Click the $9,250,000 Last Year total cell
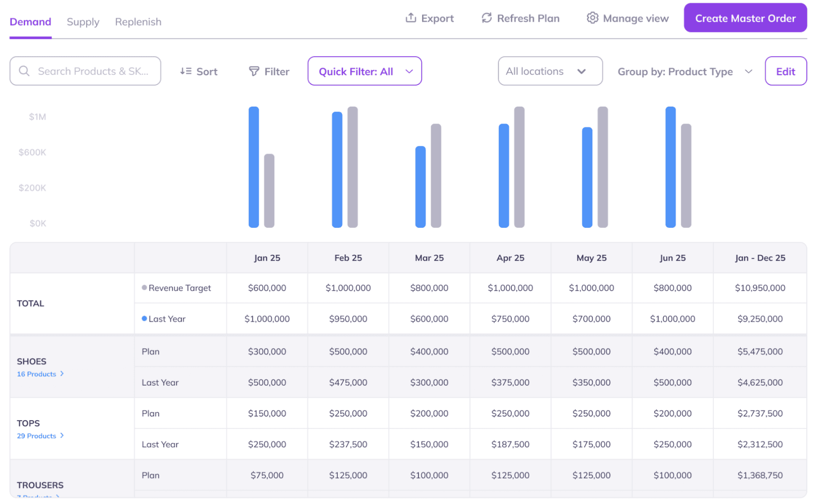The width and height of the screenshot is (814, 504). click(x=760, y=319)
